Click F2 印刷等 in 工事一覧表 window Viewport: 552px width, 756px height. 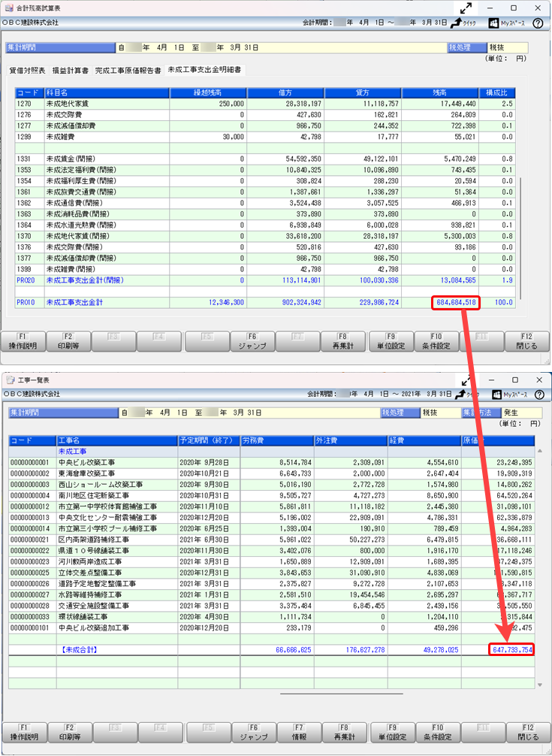[70, 733]
